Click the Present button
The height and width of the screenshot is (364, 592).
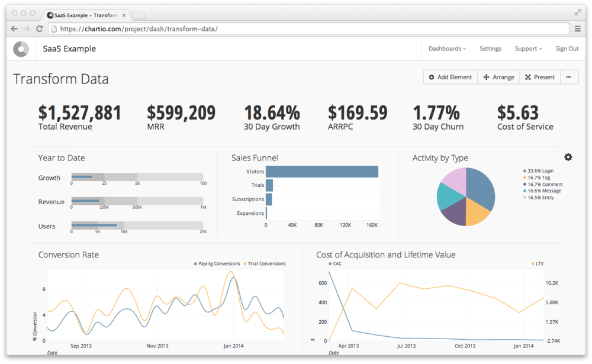(540, 77)
